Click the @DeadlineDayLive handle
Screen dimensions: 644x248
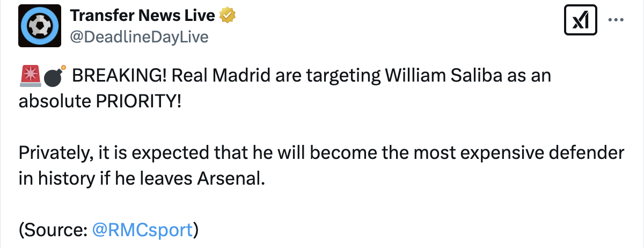pyautogui.click(x=139, y=37)
